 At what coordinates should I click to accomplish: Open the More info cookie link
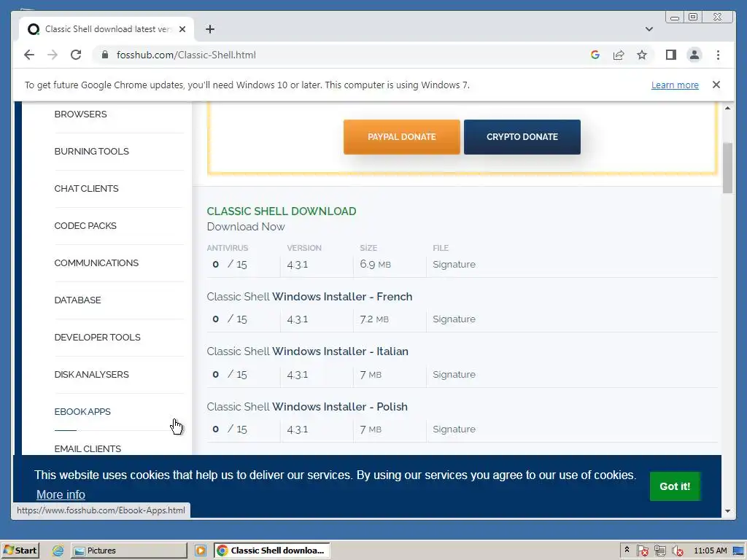[x=61, y=495]
